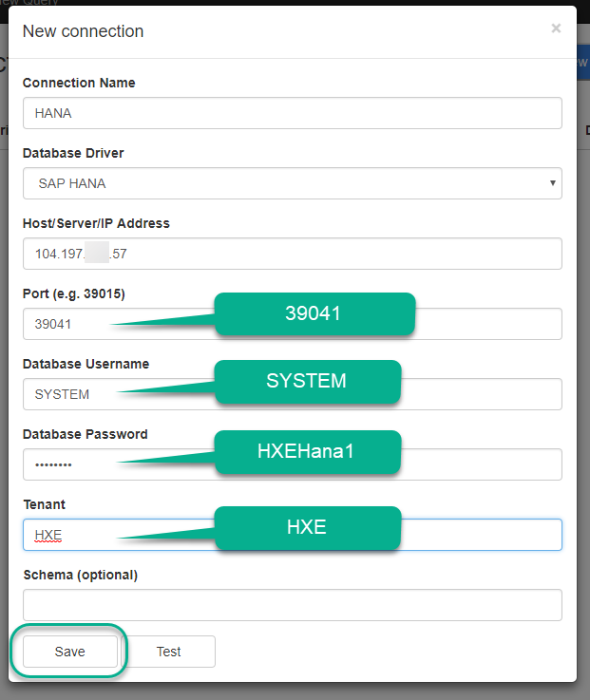
Task: Select the SAP HANA driver combo box
Action: [292, 183]
